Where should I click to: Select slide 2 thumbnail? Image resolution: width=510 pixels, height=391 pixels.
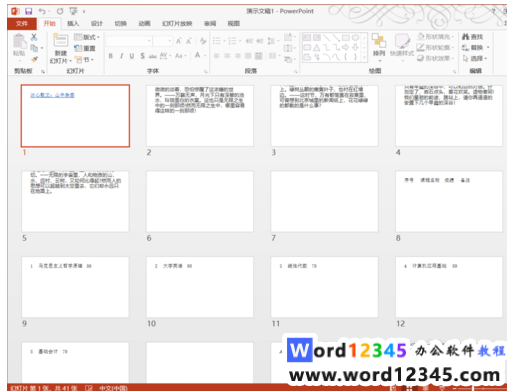200,116
